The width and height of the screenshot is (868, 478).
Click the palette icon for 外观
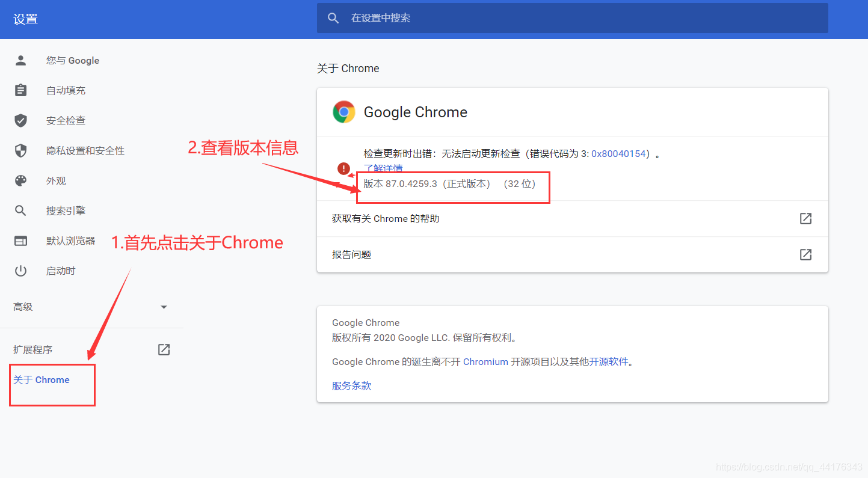coord(21,180)
